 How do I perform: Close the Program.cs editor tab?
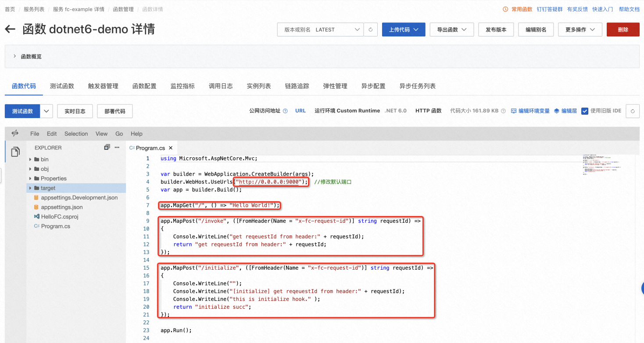click(x=171, y=148)
